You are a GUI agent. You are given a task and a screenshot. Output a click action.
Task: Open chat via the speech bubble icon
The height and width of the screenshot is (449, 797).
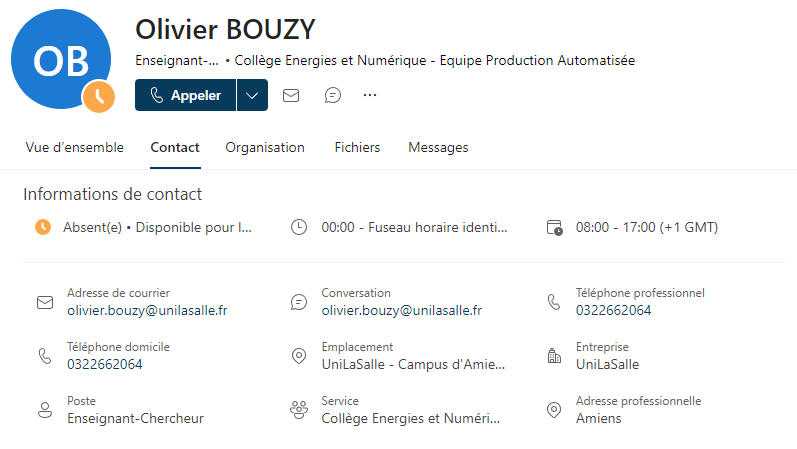click(332, 95)
